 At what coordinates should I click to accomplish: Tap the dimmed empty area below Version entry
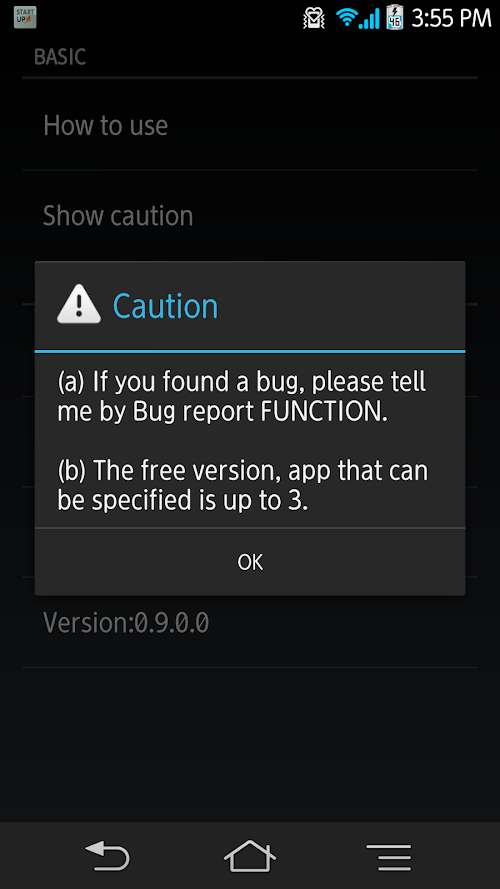tap(250, 744)
